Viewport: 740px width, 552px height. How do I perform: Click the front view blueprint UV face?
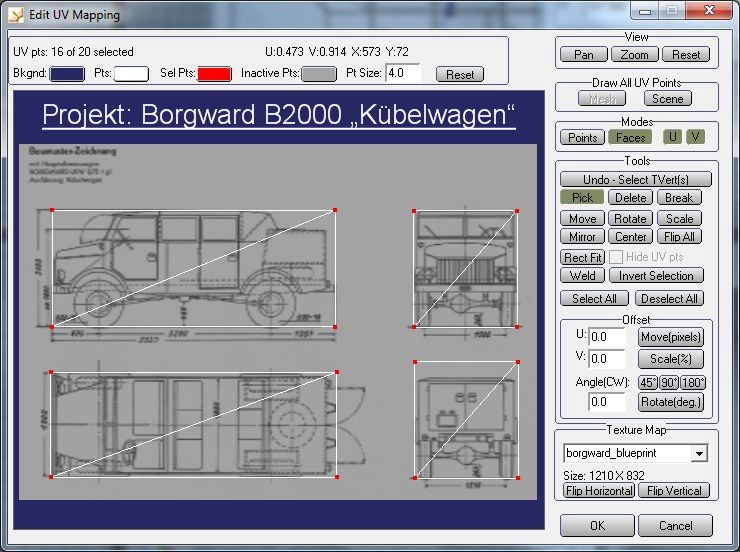465,269
